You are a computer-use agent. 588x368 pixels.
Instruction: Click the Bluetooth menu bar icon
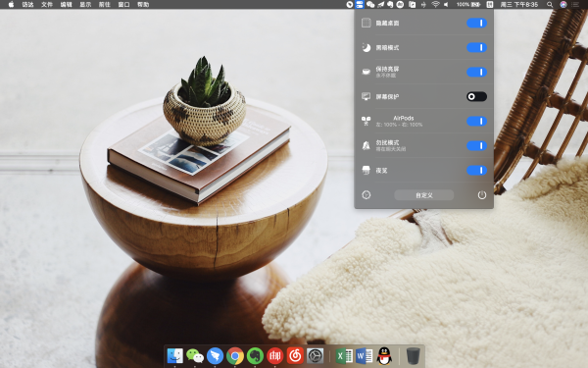point(423,5)
